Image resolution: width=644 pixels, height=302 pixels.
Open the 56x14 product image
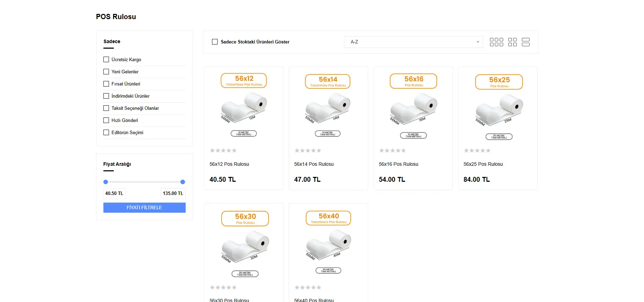(x=328, y=105)
